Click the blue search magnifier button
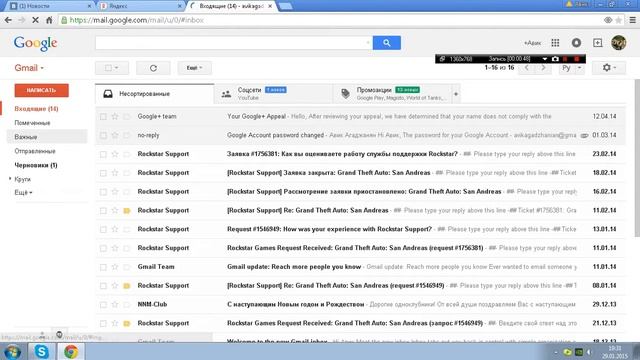The height and width of the screenshot is (360, 640). [x=387, y=43]
